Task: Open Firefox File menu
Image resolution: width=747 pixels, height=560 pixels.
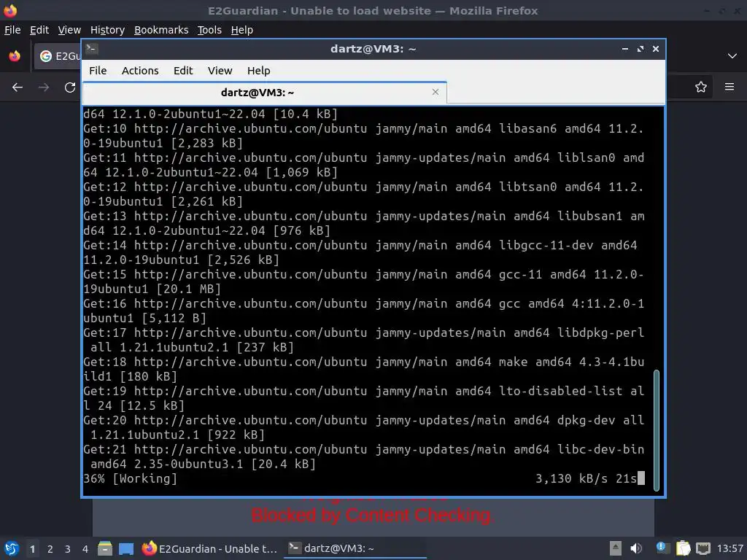Action: point(12,30)
